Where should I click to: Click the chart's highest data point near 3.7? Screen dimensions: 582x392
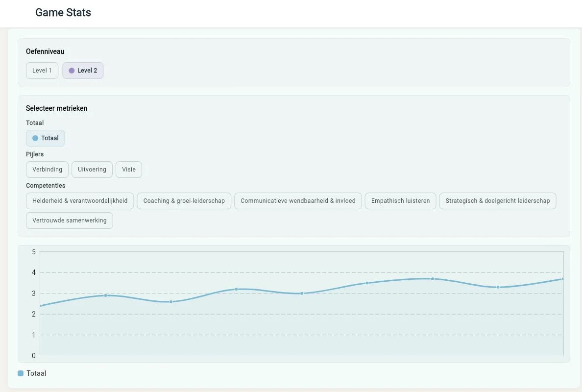coord(433,279)
